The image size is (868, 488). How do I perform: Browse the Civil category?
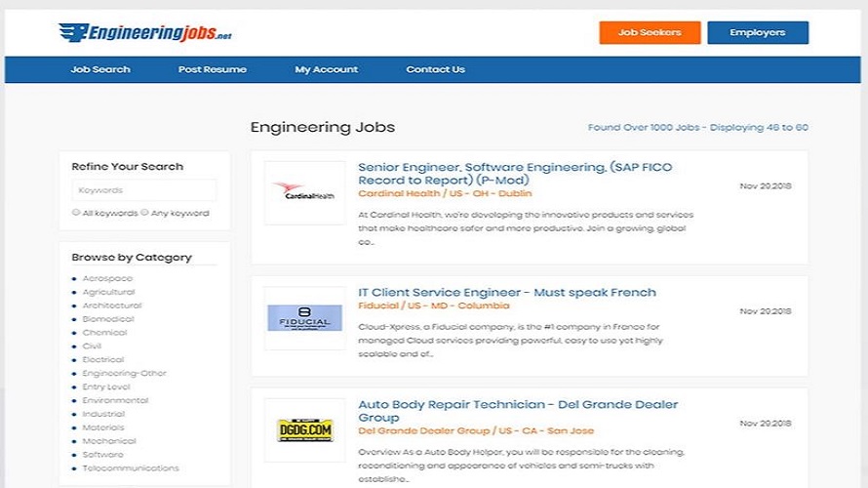pos(92,346)
